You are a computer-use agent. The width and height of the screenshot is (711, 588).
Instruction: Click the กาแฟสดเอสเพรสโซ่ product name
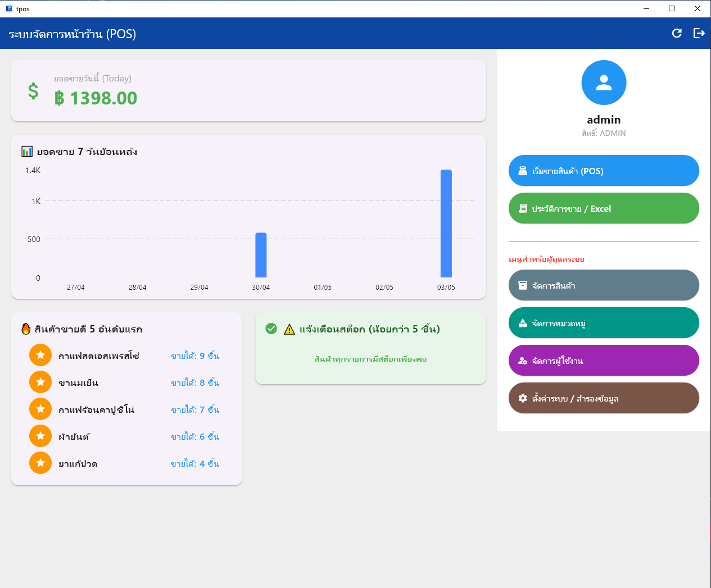[99, 355]
